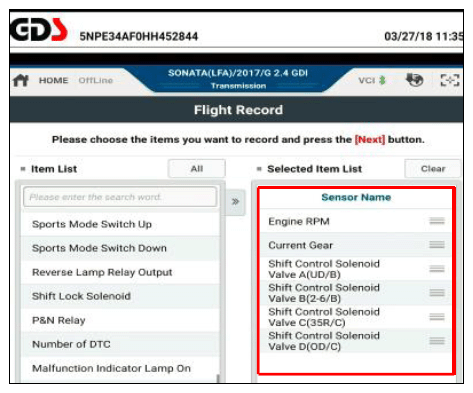This screenshot has width=473, height=393.
Task: Go to the HOME icon
Action: click(x=21, y=80)
